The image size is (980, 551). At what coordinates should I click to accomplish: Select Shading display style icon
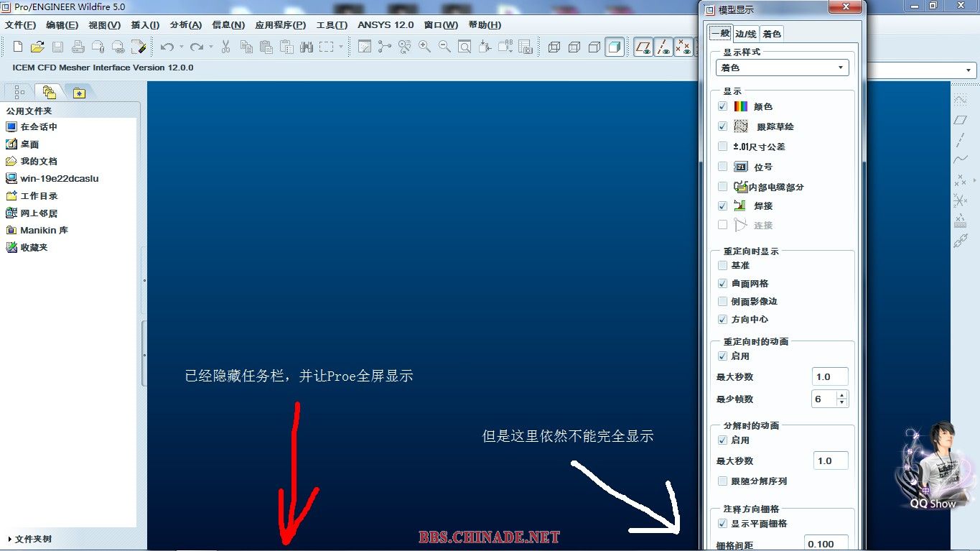coord(615,47)
